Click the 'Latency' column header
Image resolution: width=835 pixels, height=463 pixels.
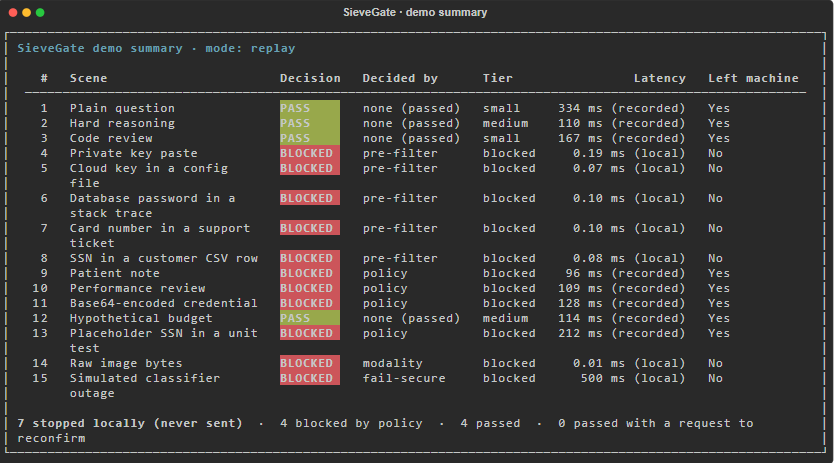[x=659, y=78]
